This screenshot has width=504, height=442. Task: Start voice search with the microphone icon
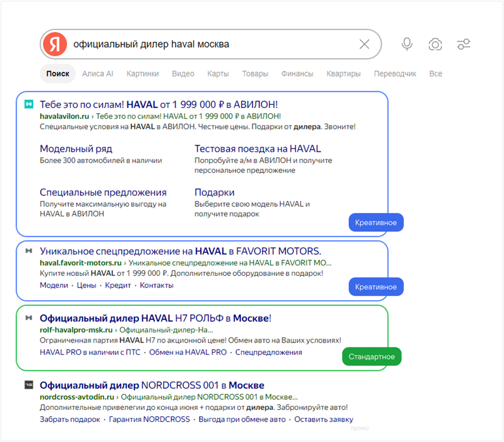tap(407, 44)
